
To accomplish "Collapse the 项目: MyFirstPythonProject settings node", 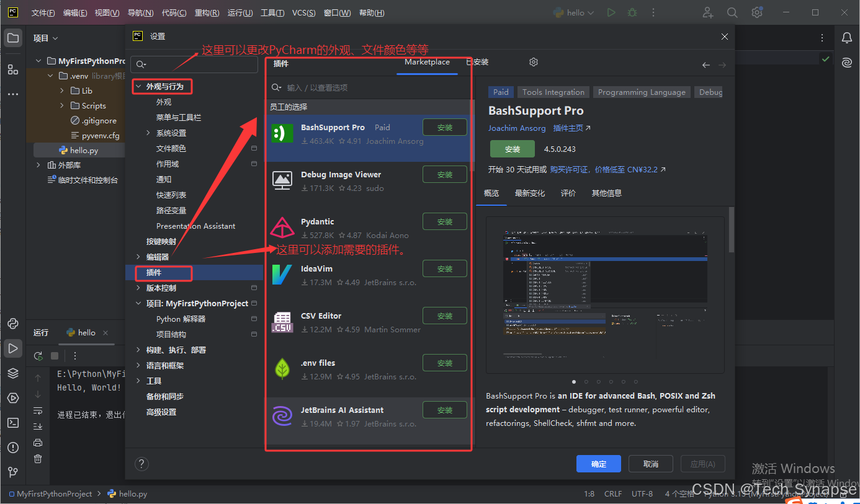I will [138, 303].
